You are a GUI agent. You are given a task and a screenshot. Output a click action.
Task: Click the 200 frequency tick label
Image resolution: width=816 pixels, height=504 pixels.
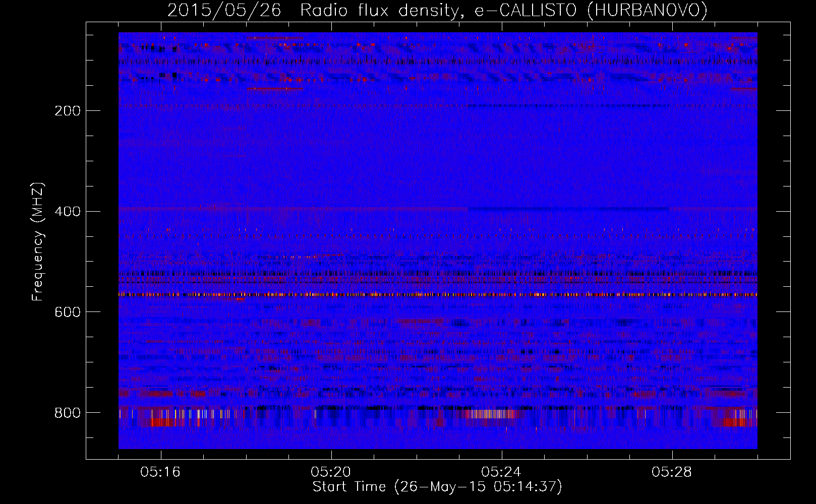(x=67, y=111)
